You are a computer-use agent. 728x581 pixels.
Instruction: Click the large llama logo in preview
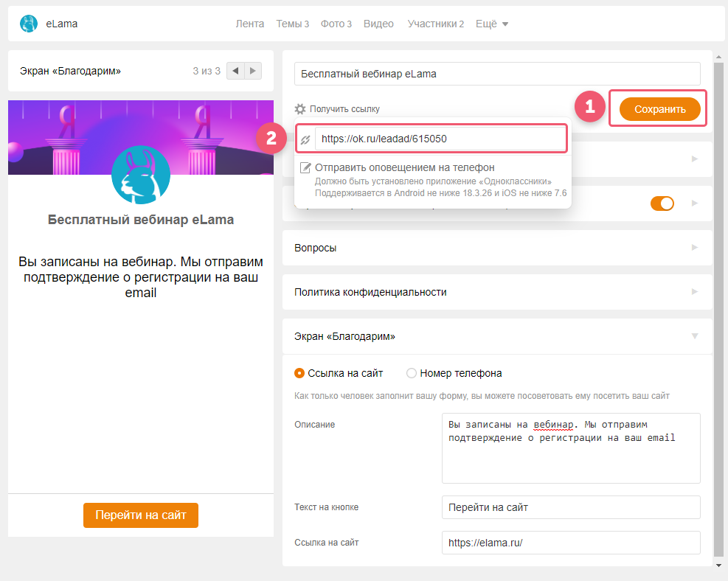(141, 175)
